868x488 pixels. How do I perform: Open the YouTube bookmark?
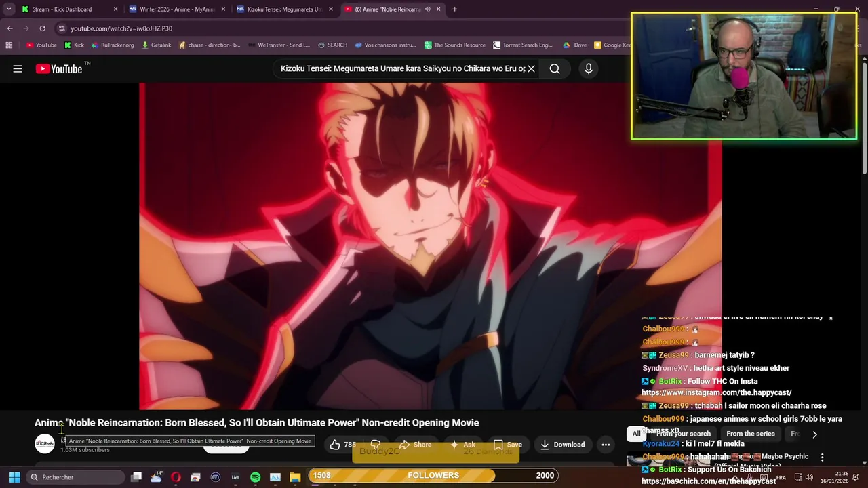(x=41, y=45)
